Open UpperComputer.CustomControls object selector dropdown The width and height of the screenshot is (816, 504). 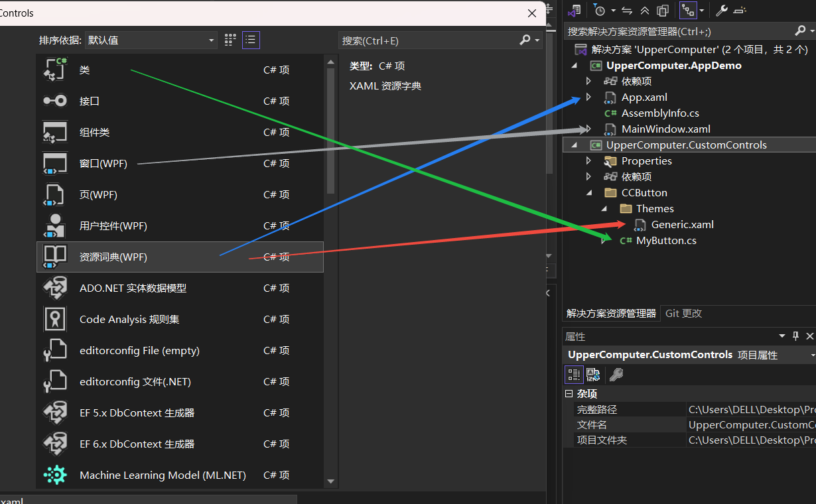coord(813,355)
